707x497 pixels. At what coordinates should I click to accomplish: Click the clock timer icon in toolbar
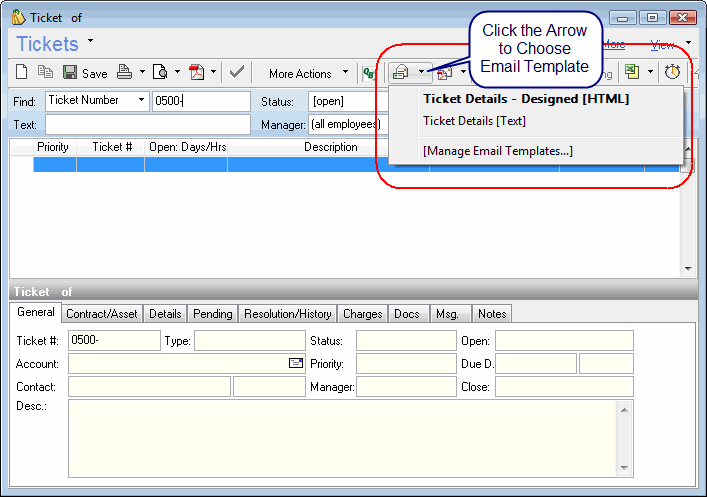tap(672, 72)
